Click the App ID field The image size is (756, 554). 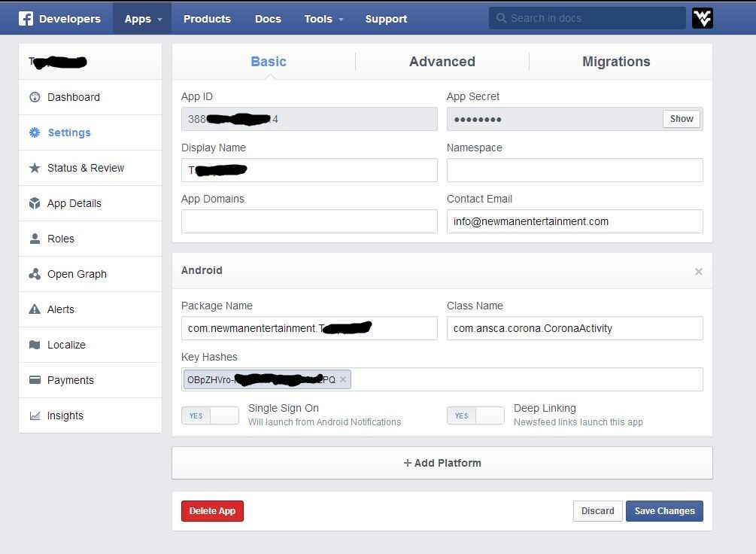click(x=309, y=119)
